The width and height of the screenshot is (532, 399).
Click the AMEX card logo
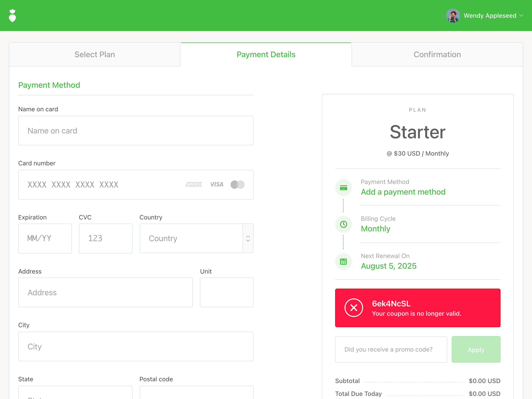tap(194, 184)
